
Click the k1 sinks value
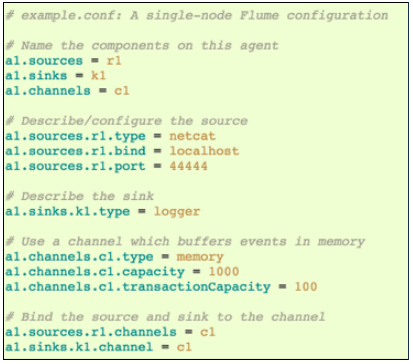(99, 76)
